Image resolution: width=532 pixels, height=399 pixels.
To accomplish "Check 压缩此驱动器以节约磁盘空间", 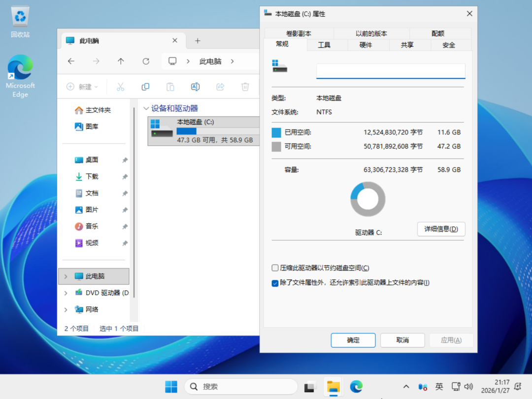I will point(275,268).
